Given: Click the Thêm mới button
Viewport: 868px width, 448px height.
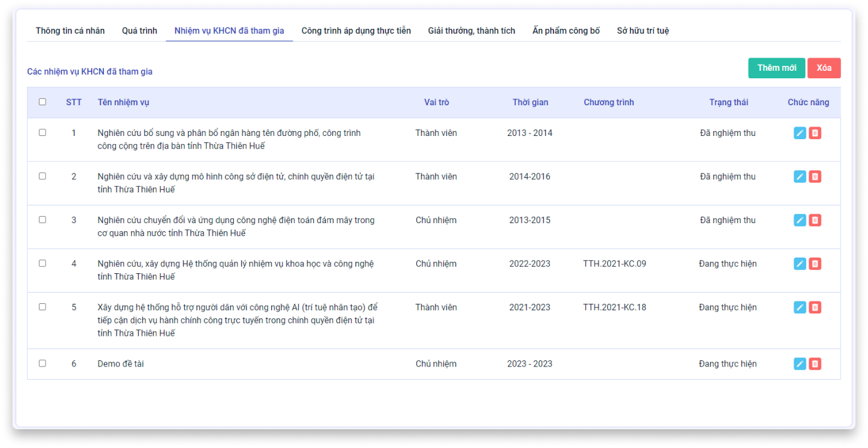Looking at the screenshot, I should click(x=776, y=68).
